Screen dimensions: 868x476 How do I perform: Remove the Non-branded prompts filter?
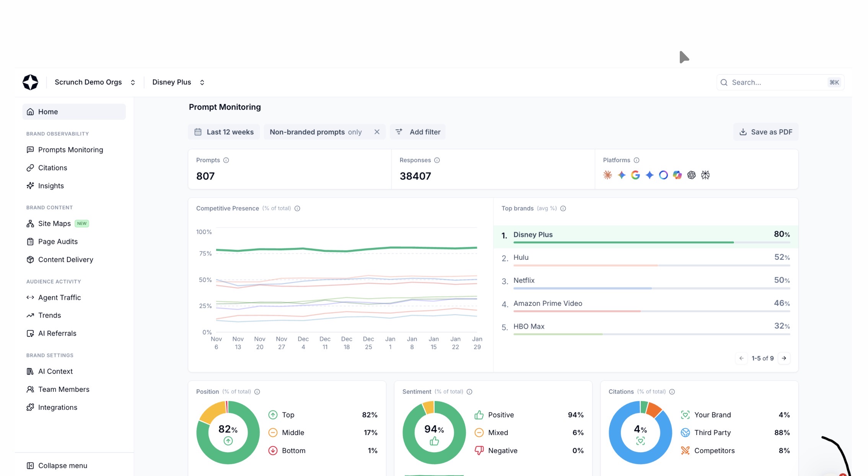377,132
